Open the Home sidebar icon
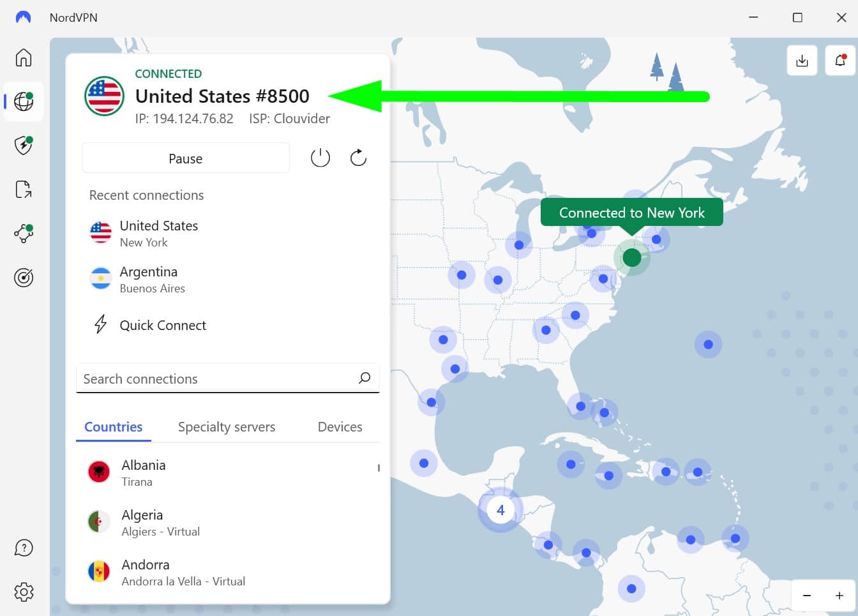Image resolution: width=858 pixels, height=616 pixels. (24, 57)
